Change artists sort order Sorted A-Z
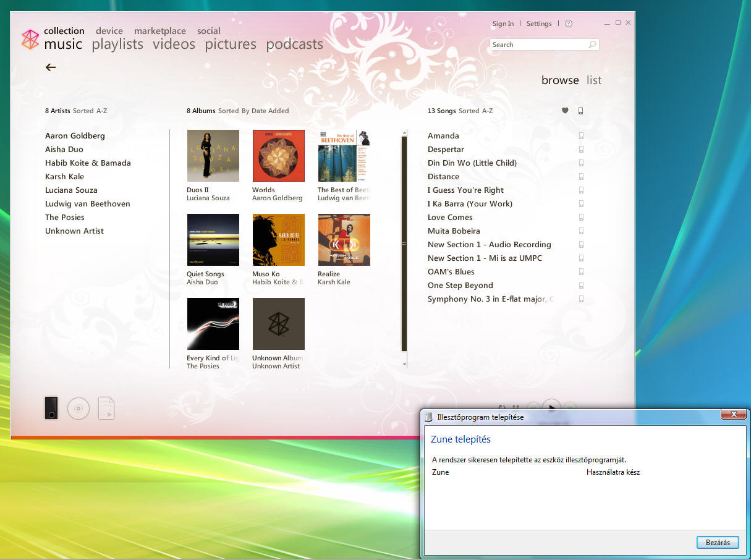 click(90, 111)
